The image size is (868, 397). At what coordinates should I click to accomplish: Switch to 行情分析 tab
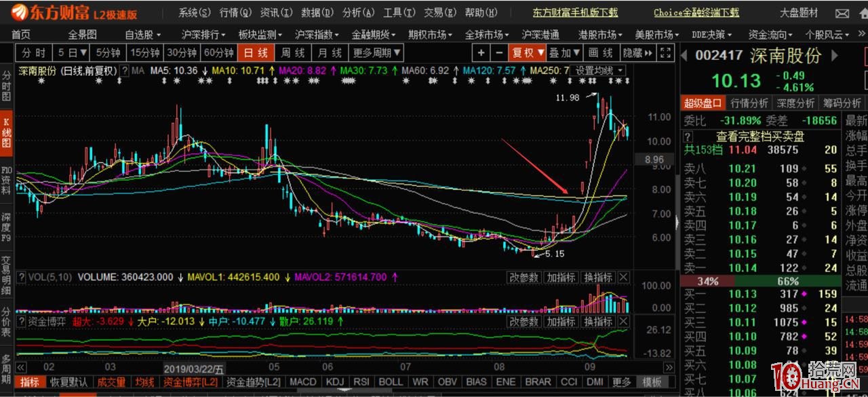[749, 102]
